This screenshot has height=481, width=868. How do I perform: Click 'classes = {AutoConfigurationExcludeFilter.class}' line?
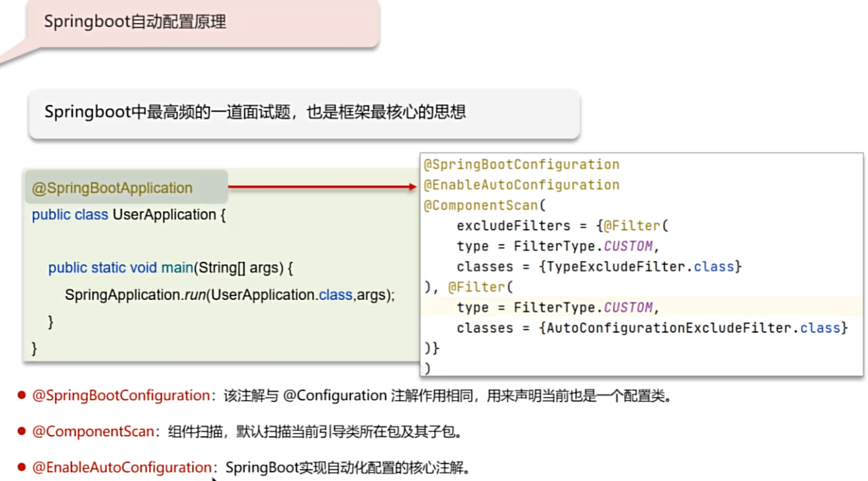click(x=653, y=327)
